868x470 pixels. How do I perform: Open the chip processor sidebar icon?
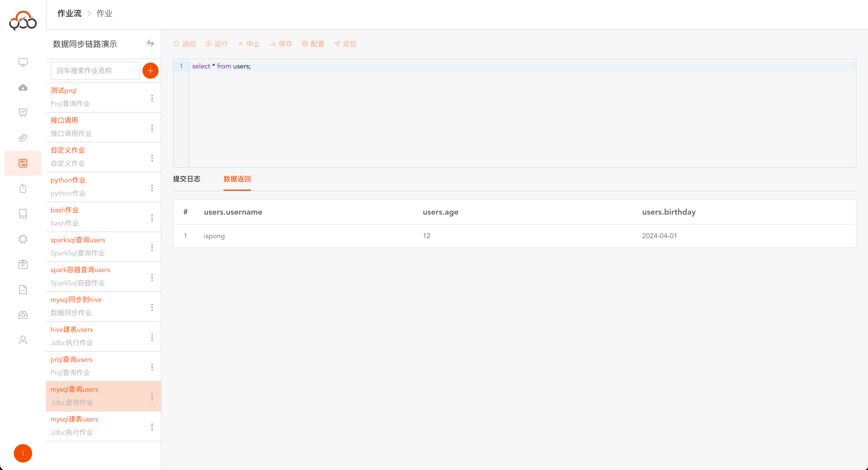tap(23, 239)
